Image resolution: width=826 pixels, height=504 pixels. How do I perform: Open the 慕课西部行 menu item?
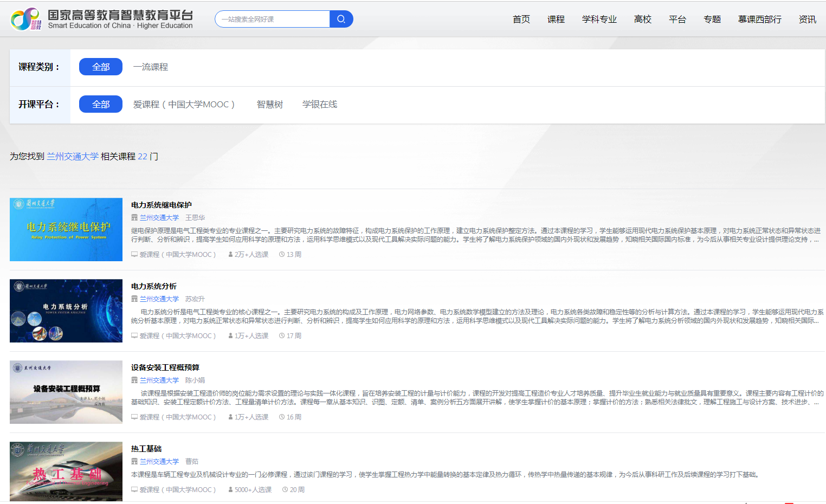coord(759,20)
